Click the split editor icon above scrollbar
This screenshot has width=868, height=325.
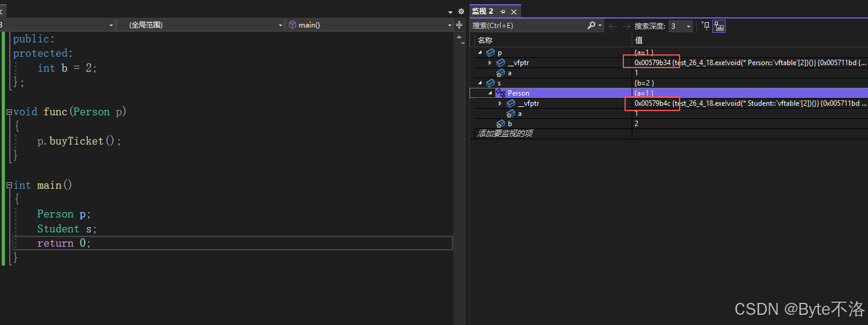coord(459,25)
